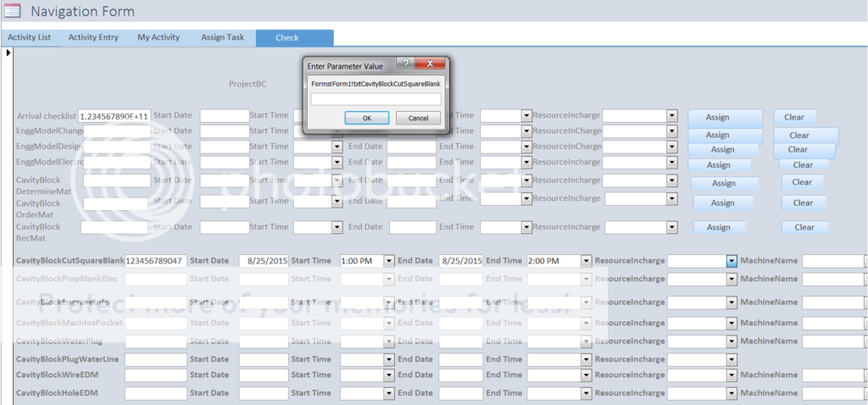Click the Navigation Form icon in header
The height and width of the screenshot is (405, 868).
pyautogui.click(x=13, y=11)
